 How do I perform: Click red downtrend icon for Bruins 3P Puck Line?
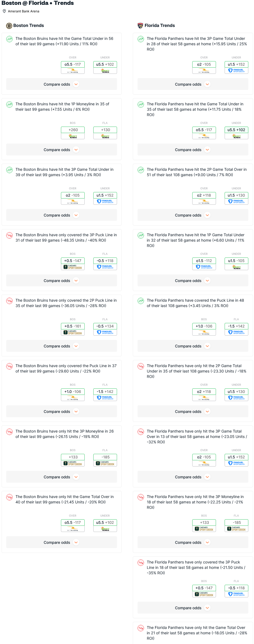(9, 235)
